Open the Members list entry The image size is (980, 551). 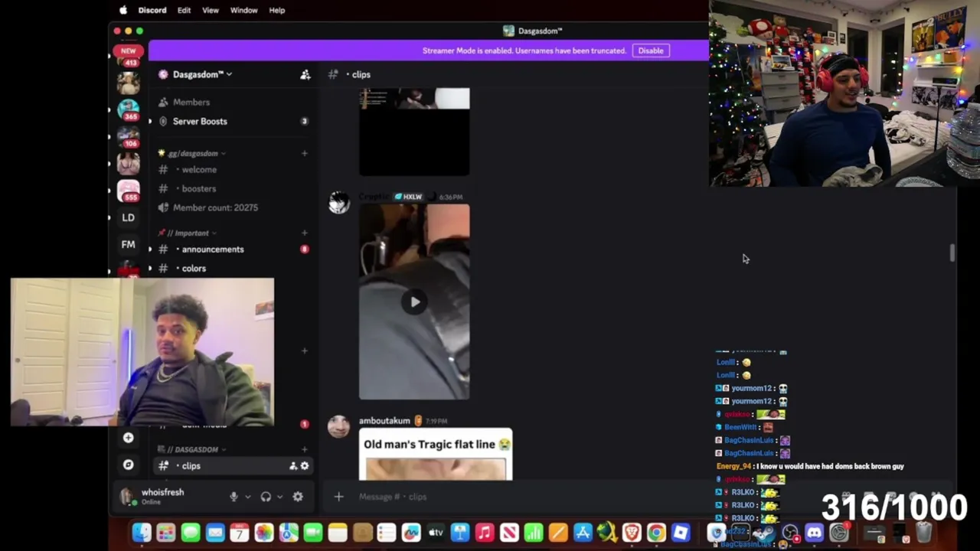233,102
